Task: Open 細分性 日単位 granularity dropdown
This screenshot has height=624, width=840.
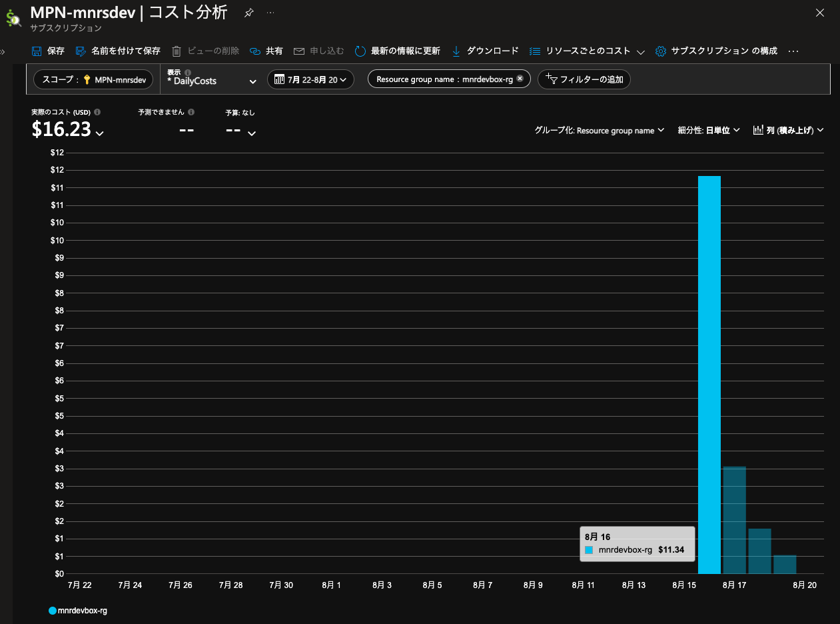Action: [x=709, y=131]
